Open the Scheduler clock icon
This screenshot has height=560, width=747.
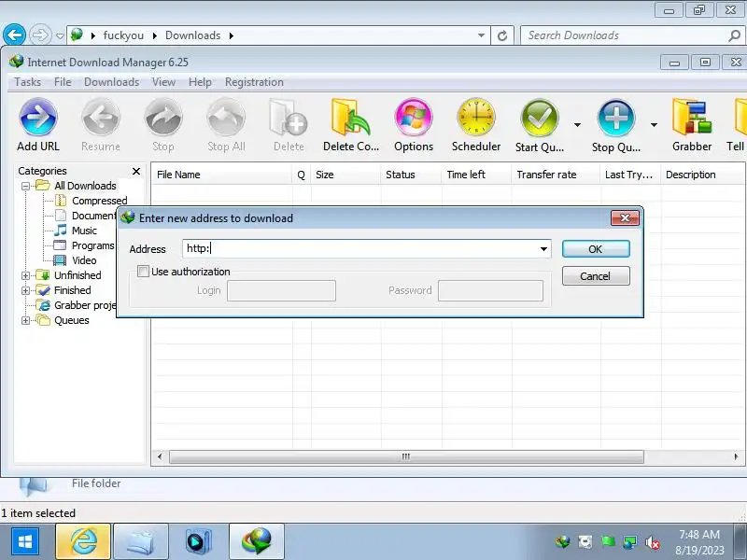476,118
